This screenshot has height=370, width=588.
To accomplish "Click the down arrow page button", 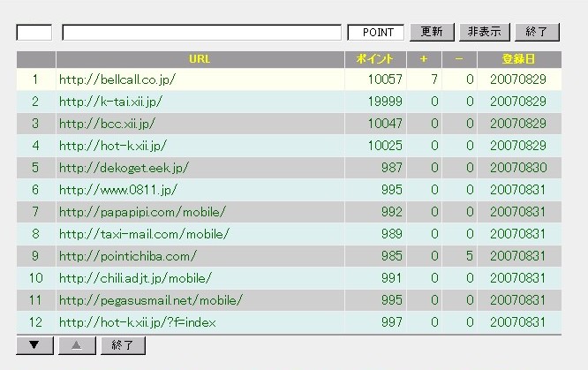I will pyautogui.click(x=34, y=345).
